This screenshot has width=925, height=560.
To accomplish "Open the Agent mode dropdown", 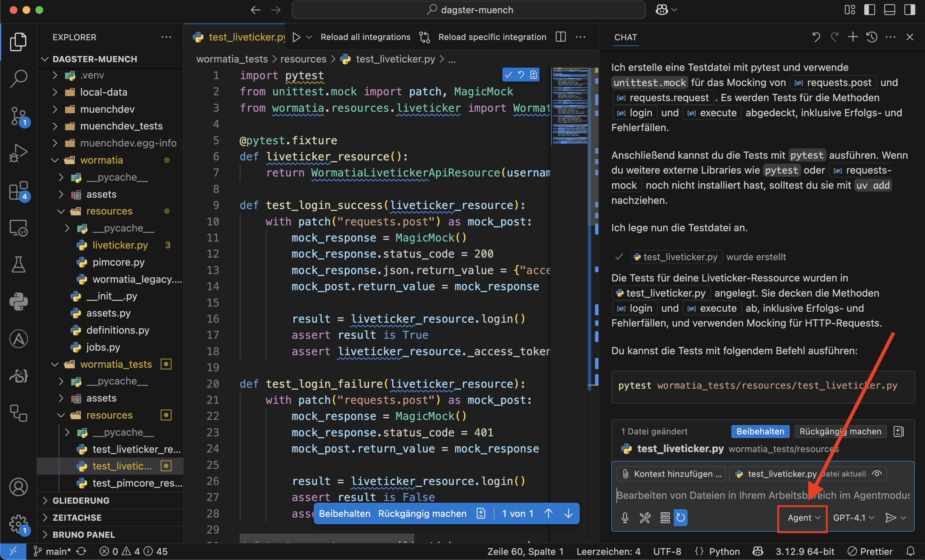I will 803,517.
